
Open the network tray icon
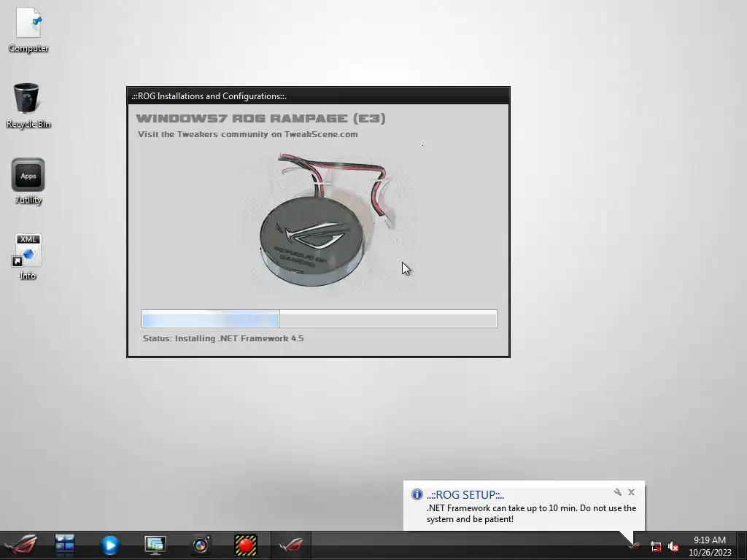click(x=656, y=547)
